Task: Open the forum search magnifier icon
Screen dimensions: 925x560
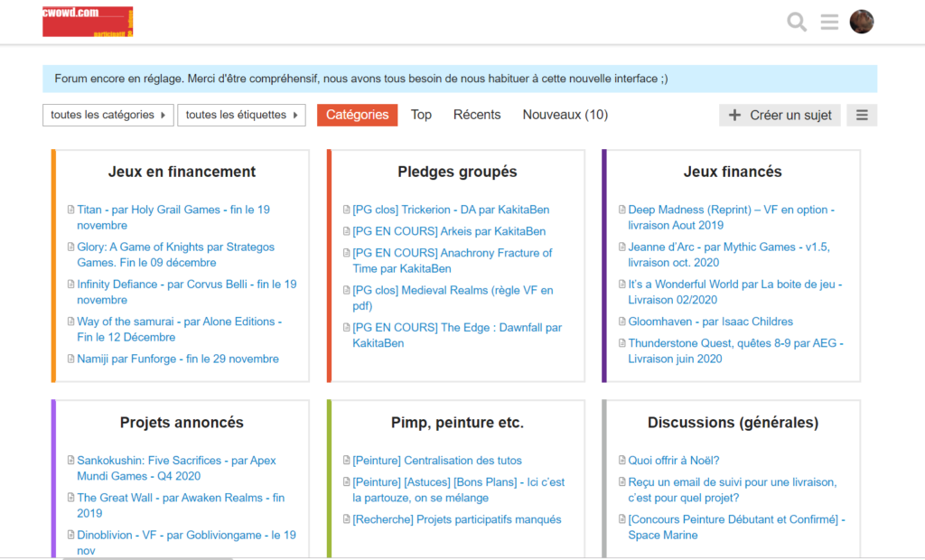Action: [x=797, y=22]
